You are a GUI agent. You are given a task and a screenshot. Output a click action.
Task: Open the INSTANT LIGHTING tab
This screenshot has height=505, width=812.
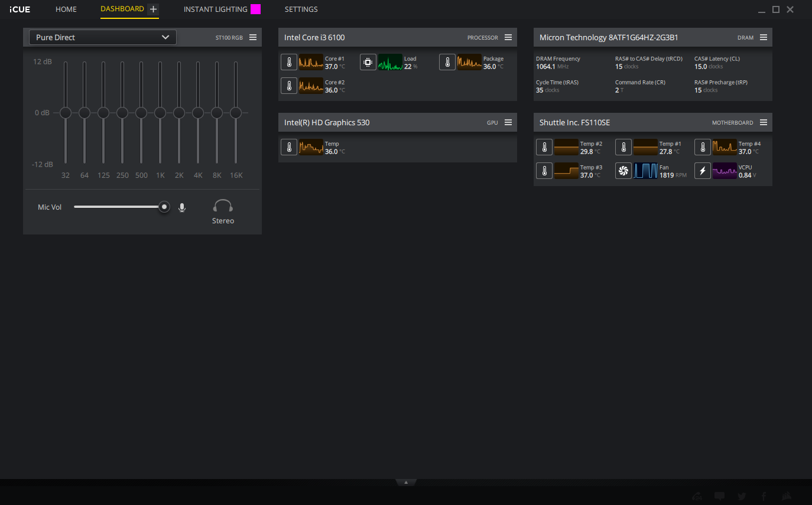pyautogui.click(x=215, y=9)
